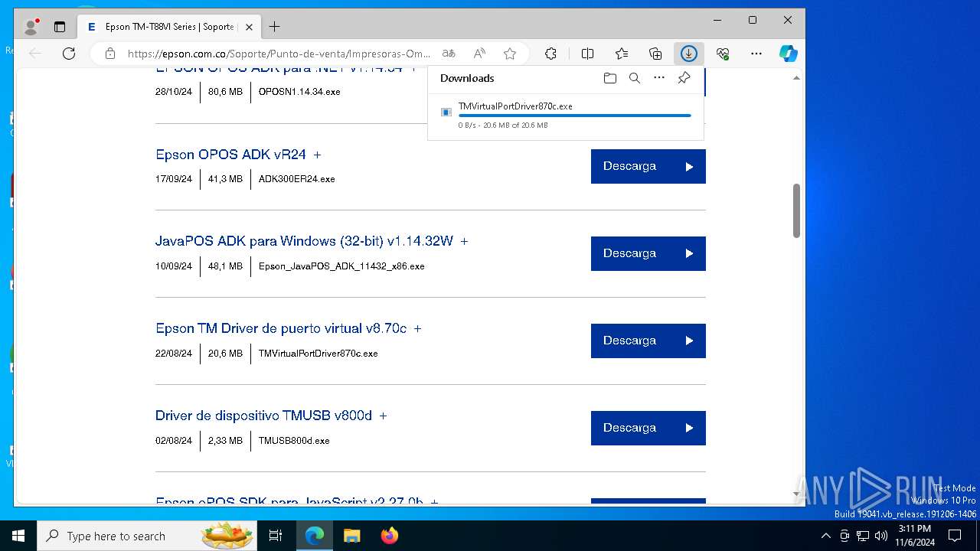
Task: Download TMUSB v800d device driver
Action: 648,428
